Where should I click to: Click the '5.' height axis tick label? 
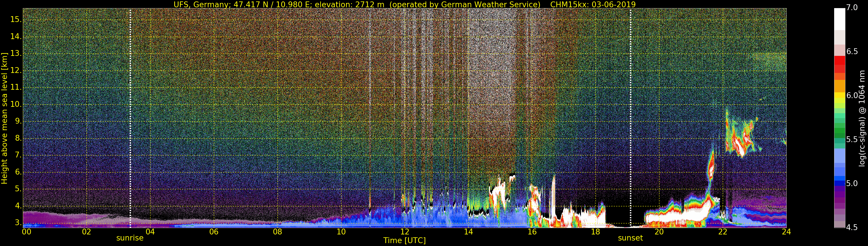click(x=18, y=189)
